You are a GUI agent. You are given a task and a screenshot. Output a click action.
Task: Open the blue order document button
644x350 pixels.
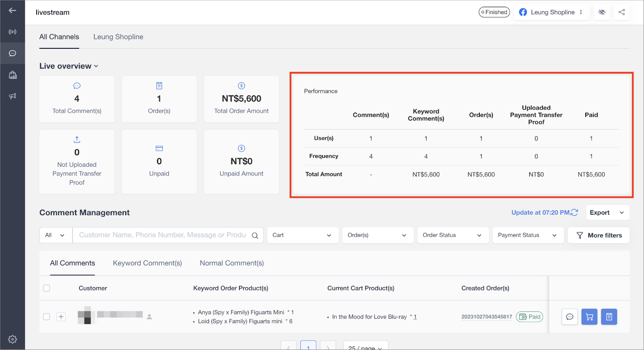pyautogui.click(x=609, y=317)
